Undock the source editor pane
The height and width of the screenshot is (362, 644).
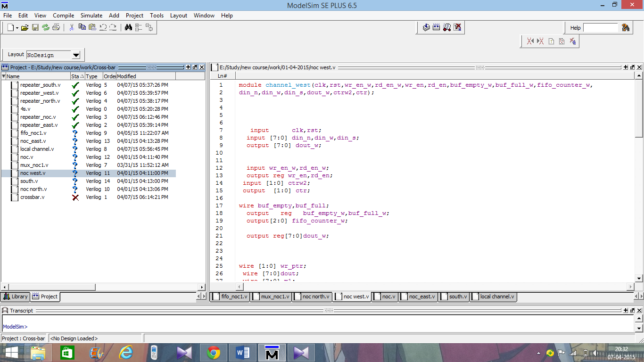632,67
